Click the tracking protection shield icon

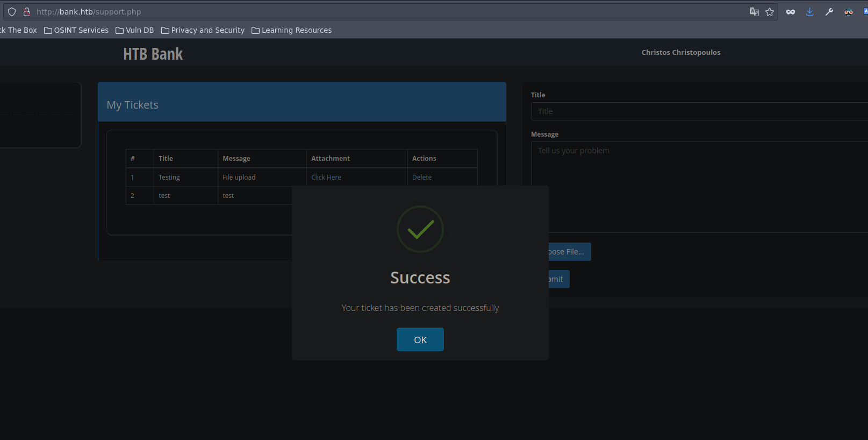pyautogui.click(x=12, y=12)
